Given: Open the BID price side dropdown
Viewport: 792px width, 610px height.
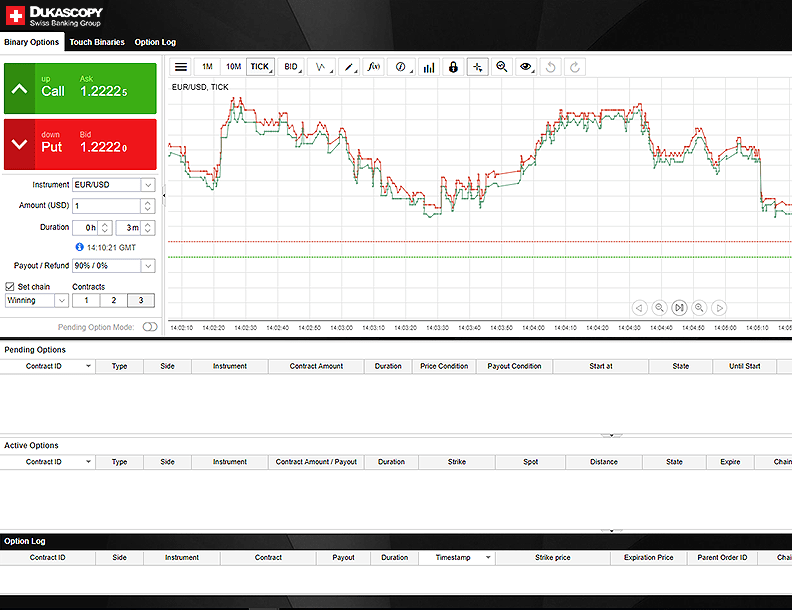Looking at the screenshot, I should (x=291, y=67).
